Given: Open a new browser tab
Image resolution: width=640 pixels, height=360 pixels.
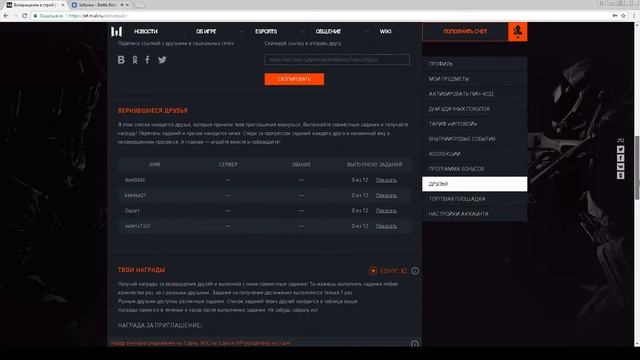Looking at the screenshot, I should 139,5.
